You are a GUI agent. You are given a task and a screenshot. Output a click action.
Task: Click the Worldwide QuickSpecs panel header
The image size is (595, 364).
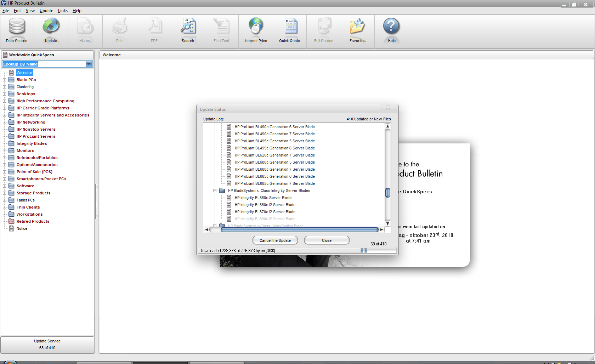pyautogui.click(x=47, y=55)
